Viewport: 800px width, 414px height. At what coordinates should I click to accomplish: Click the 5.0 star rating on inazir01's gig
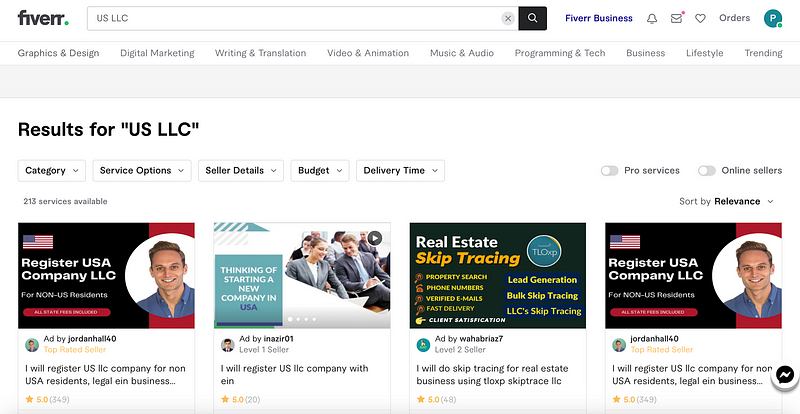click(241, 399)
